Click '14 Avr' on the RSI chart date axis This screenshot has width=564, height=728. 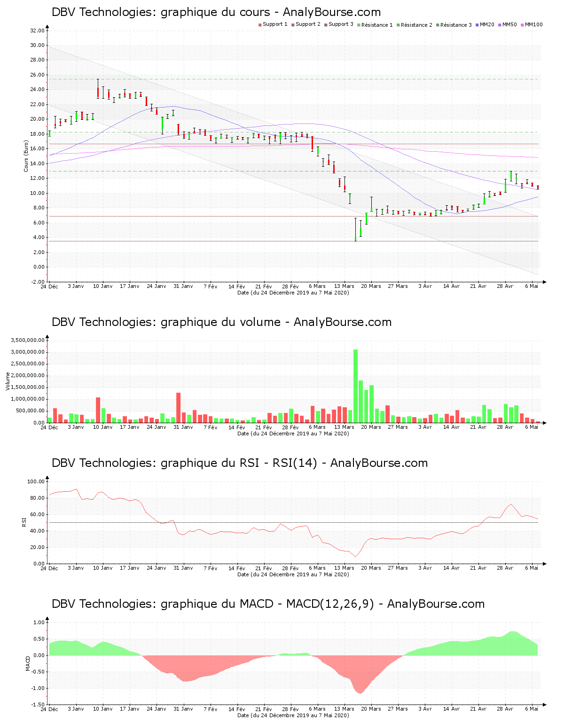coord(451,568)
